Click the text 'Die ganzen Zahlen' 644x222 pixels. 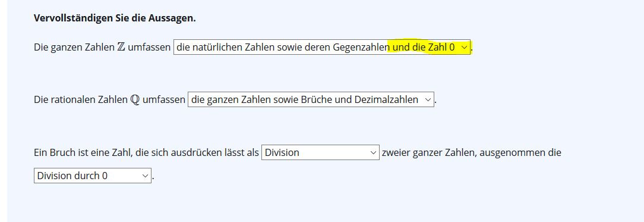(74, 47)
